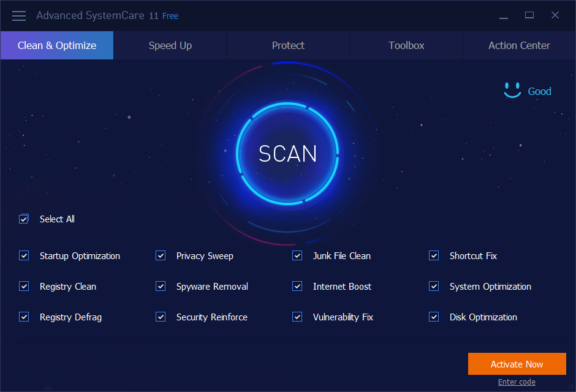Disable Internet Boost
The height and width of the screenshot is (392, 576).
(x=297, y=286)
